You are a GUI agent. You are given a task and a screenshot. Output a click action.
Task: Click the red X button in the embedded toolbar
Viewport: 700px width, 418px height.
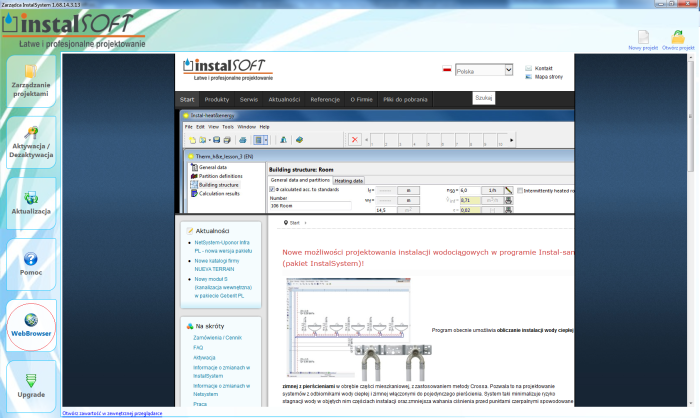pyautogui.click(x=354, y=140)
